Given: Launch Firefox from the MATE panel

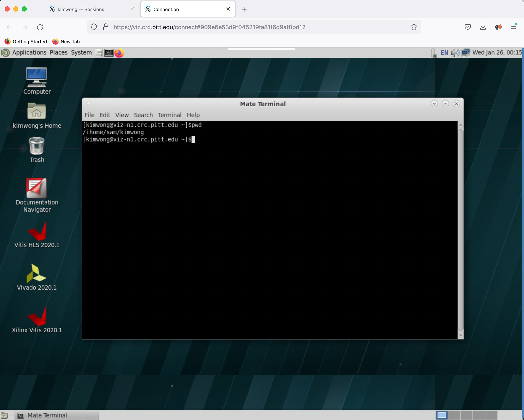Looking at the screenshot, I should pos(119,53).
